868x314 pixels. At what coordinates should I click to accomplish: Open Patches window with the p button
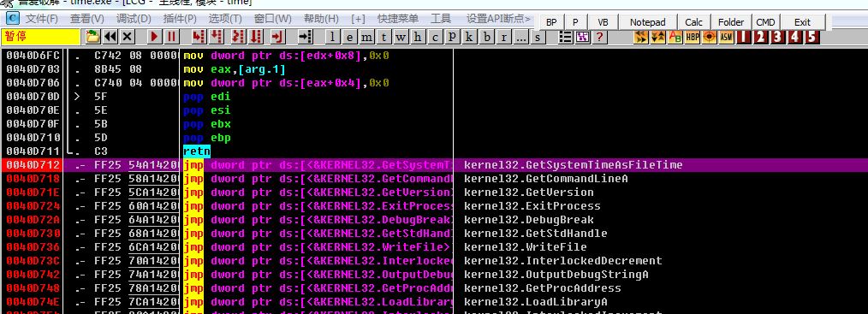tap(452, 37)
